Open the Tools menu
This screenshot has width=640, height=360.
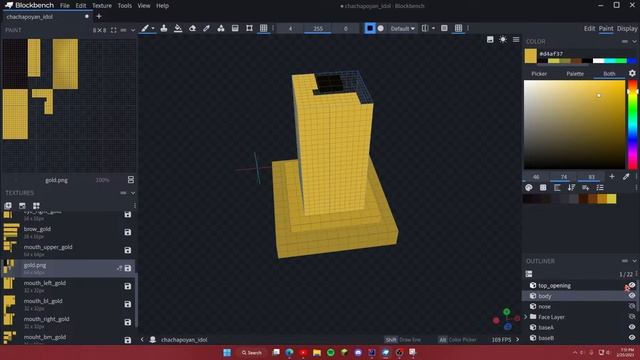(124, 6)
